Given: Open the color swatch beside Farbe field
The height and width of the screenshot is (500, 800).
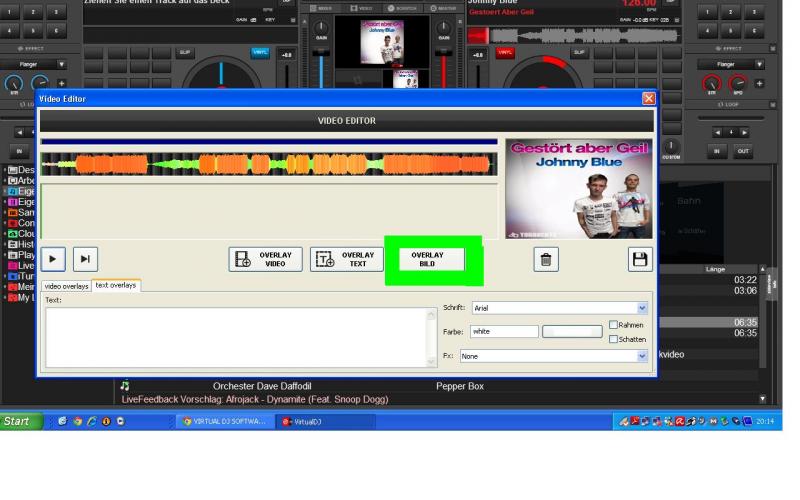Looking at the screenshot, I should point(572,332).
